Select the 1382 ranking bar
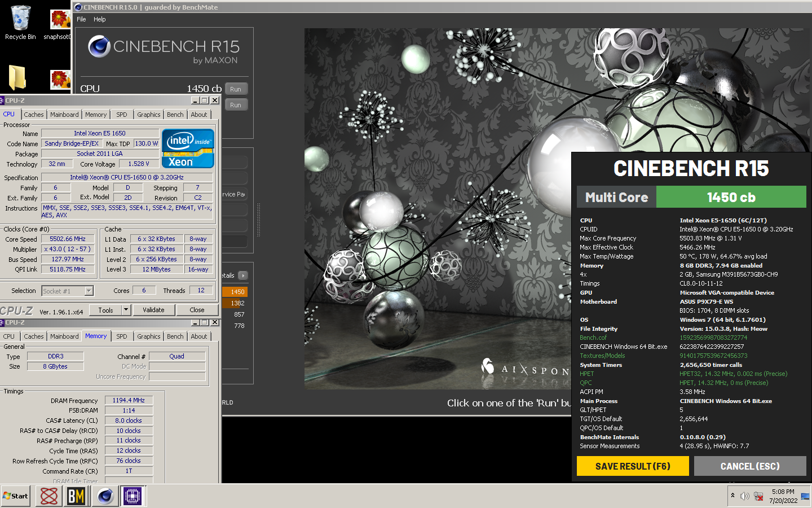 [x=235, y=303]
